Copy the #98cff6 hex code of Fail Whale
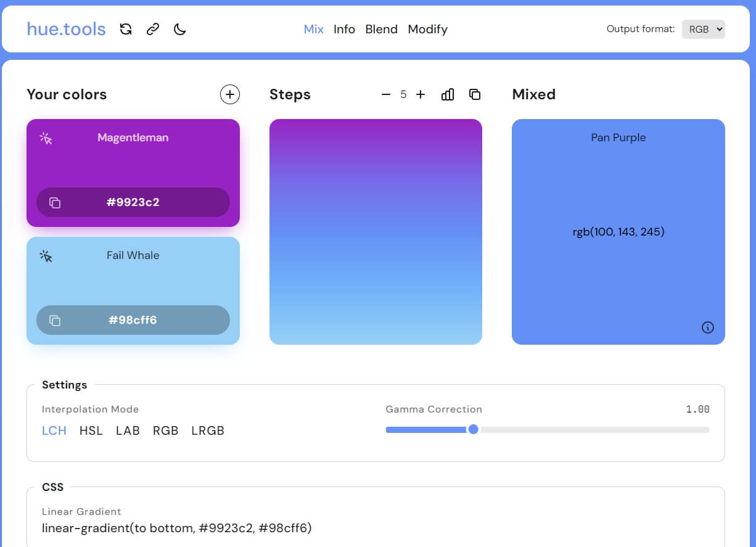The height and width of the screenshot is (547, 756). [x=133, y=320]
